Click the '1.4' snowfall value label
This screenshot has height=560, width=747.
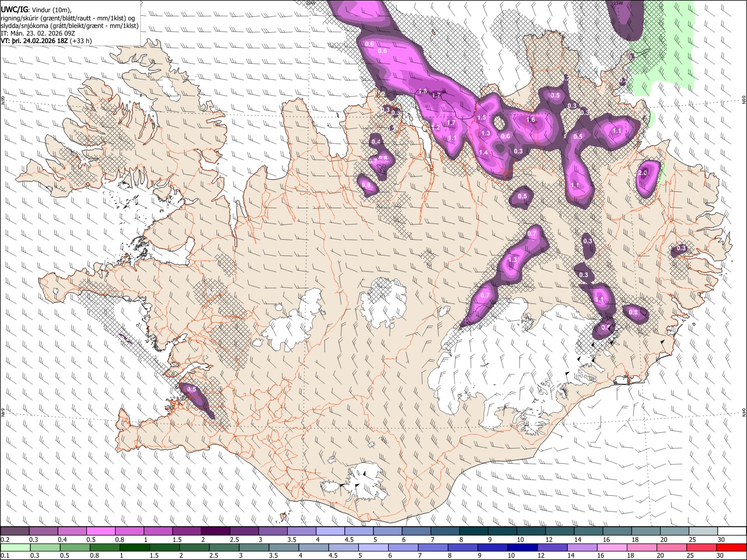point(483,153)
